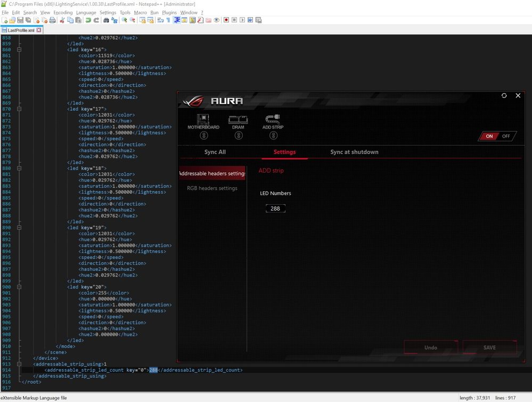Click line number 914 in the margin

pos(6,370)
